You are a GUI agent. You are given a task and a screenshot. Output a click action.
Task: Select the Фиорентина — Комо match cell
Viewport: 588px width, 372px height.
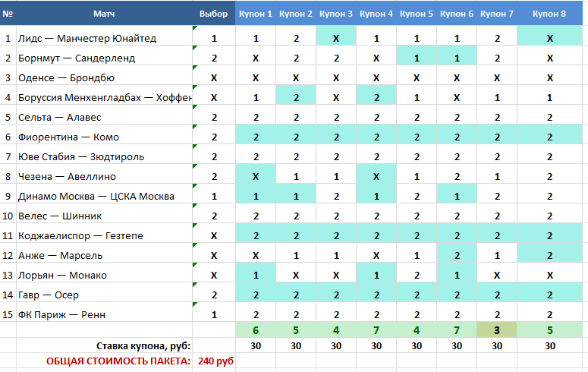point(104,137)
